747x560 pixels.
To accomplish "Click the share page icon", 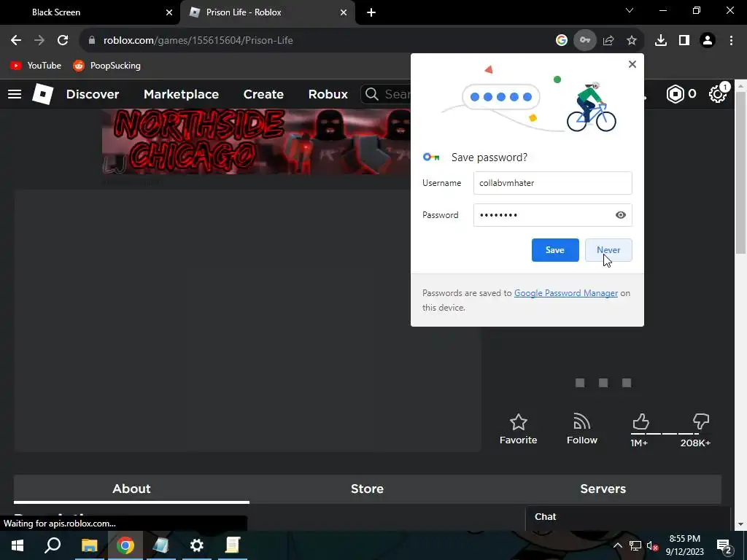I will pyautogui.click(x=608, y=41).
